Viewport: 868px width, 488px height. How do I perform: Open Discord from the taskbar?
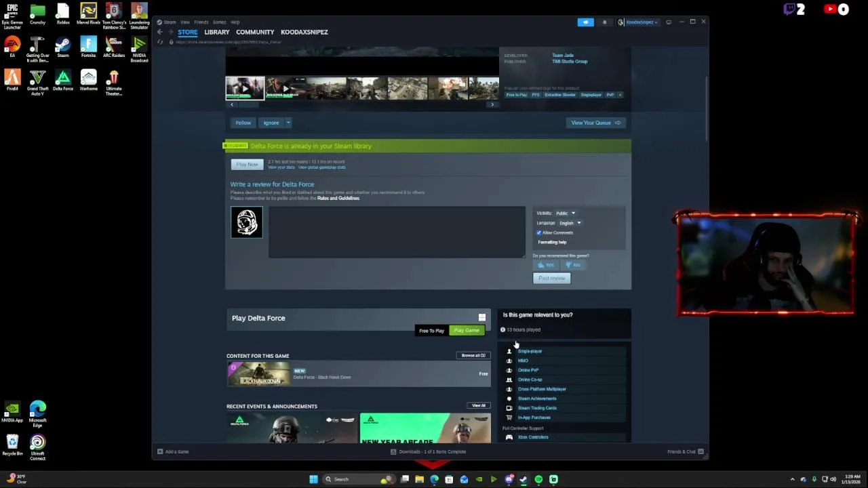pyautogui.click(x=509, y=479)
